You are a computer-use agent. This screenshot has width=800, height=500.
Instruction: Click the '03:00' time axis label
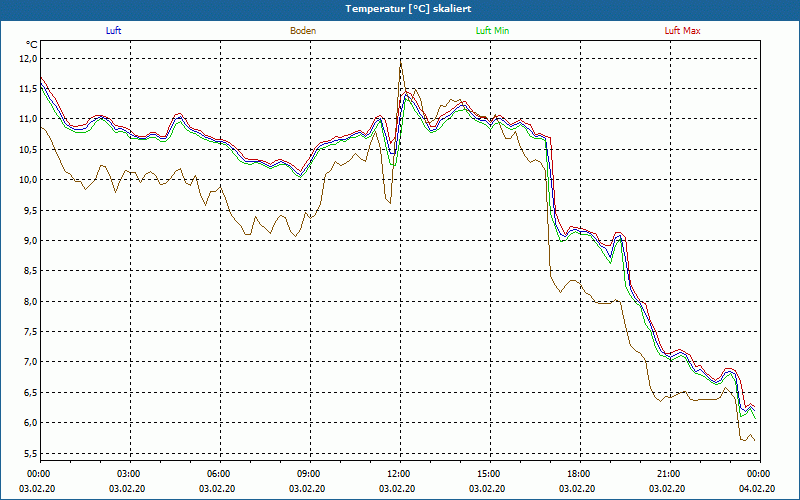point(131,474)
